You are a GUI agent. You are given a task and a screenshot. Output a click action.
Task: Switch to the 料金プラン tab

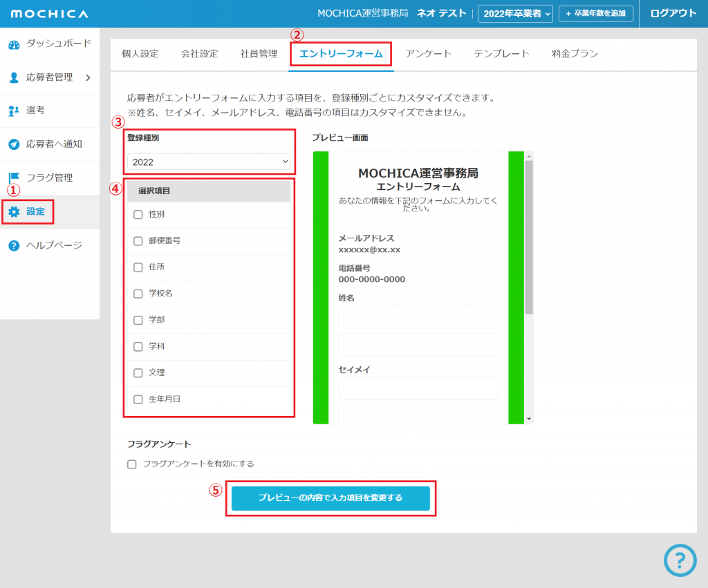(575, 54)
